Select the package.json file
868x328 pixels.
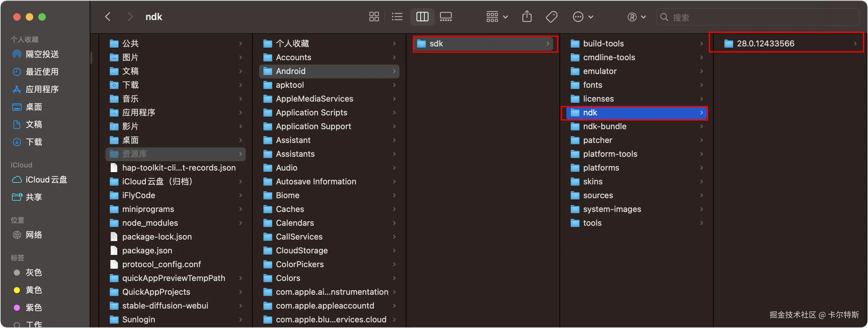pyautogui.click(x=176, y=251)
